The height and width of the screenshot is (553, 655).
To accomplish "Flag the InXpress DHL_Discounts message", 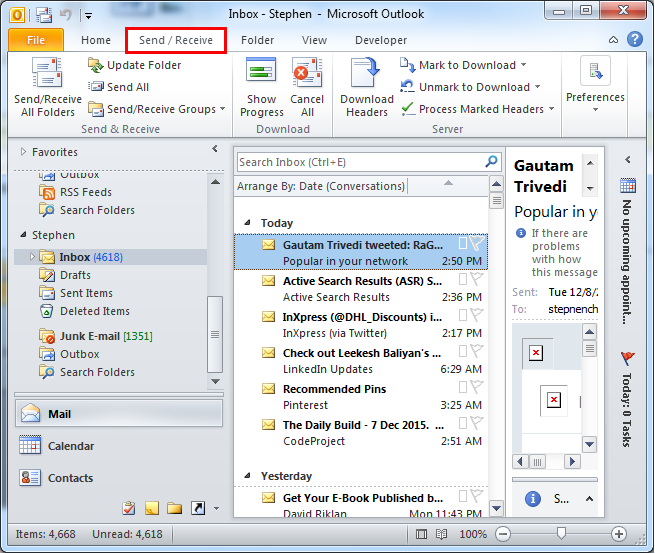I will [477, 315].
